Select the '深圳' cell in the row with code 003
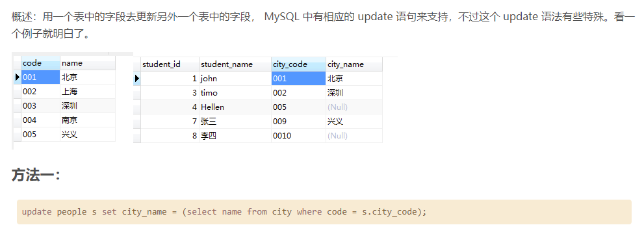This screenshot has width=644, height=238. tap(88, 106)
